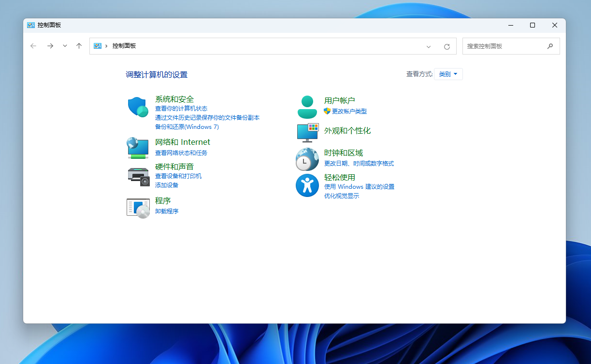Viewport: 591px width, 364px height.
Task: Open the 时钟和区域 category link
Action: 344,153
